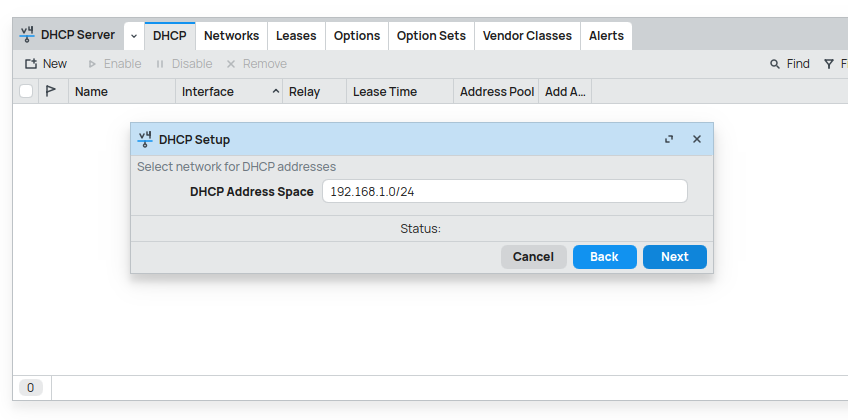Image resolution: width=848 pixels, height=420 pixels.
Task: Switch to the Networks tab
Action: [231, 36]
